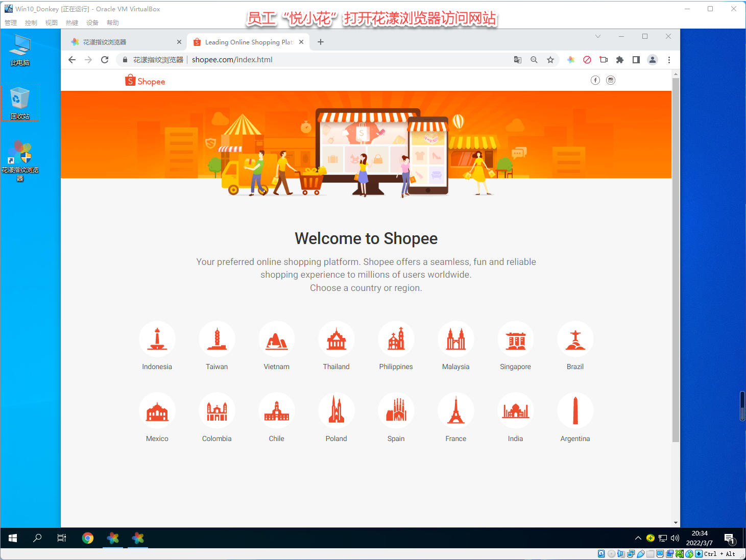Expand the tab search chevron
The image size is (746, 560).
point(598,36)
